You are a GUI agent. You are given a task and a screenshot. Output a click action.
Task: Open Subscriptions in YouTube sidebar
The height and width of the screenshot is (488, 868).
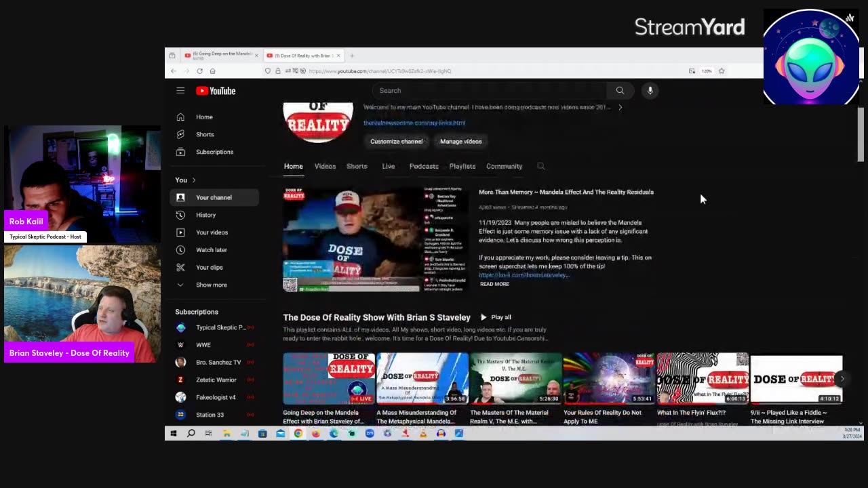tap(214, 152)
